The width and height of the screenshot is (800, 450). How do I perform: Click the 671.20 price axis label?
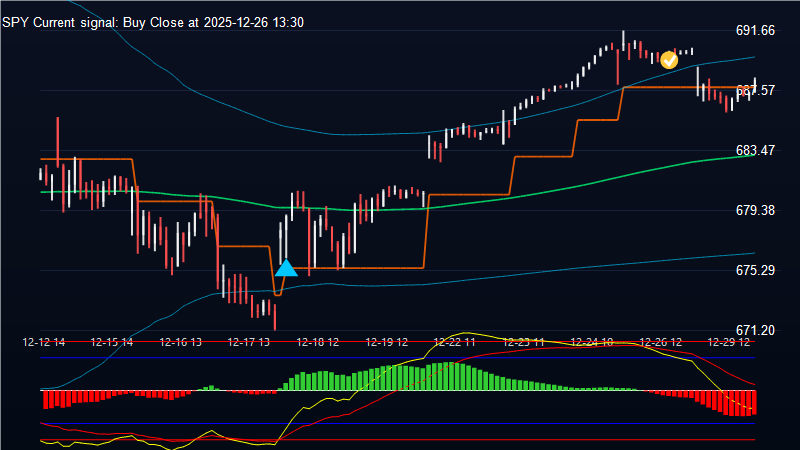(x=755, y=331)
